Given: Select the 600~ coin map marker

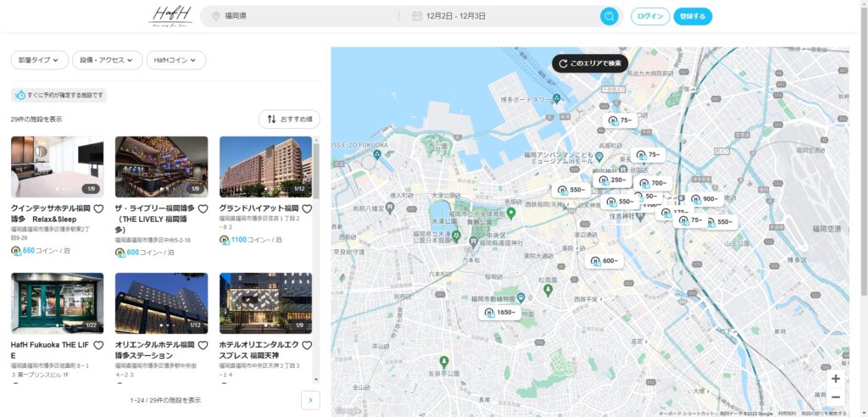Looking at the screenshot, I should pyautogui.click(x=604, y=261).
